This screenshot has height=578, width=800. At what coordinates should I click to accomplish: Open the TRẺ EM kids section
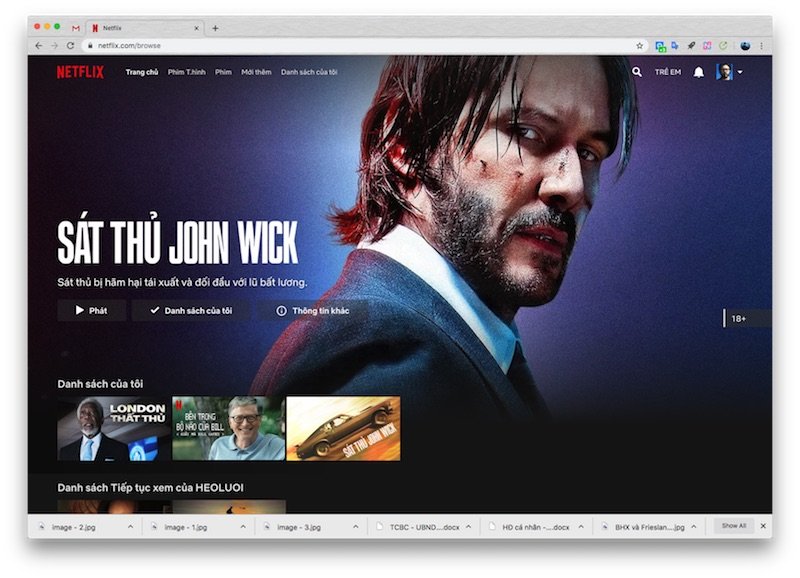click(x=668, y=72)
